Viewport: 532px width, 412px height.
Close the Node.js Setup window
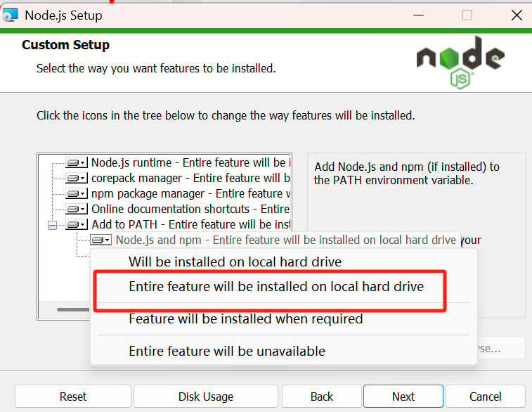(x=517, y=15)
